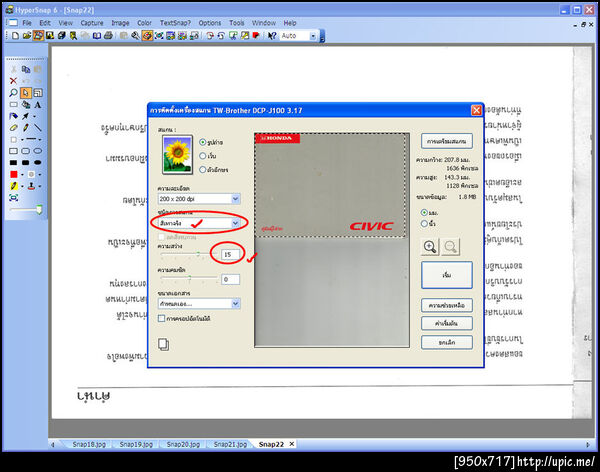The height and width of the screenshot is (472, 600).
Task: Click the sunflower scan type thumbnail
Action: click(x=177, y=155)
